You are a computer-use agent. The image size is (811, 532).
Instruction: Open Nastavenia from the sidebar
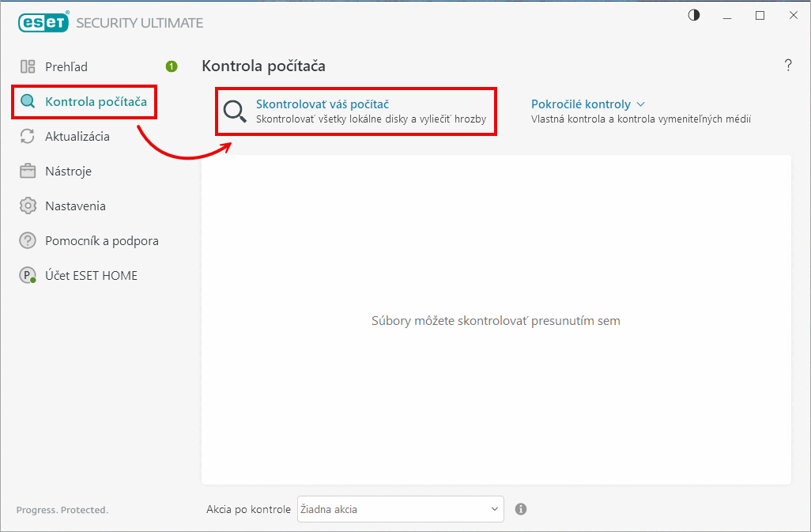pos(75,206)
